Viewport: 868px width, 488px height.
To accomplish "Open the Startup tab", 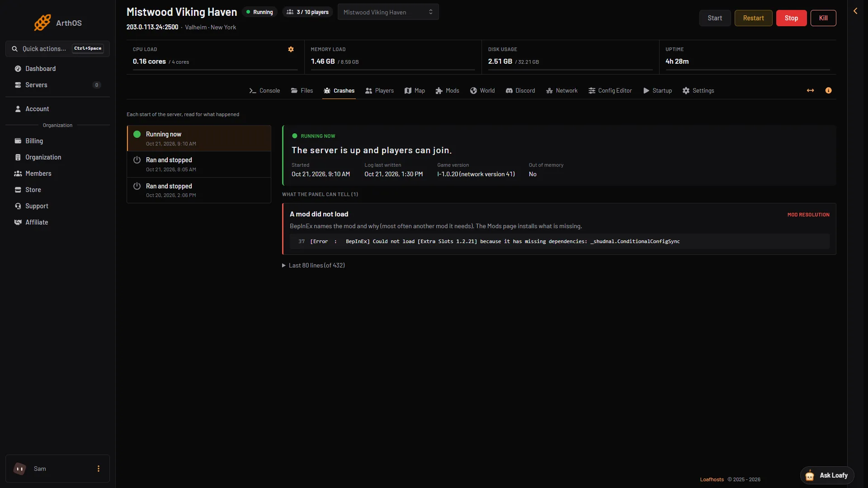I will click(658, 90).
